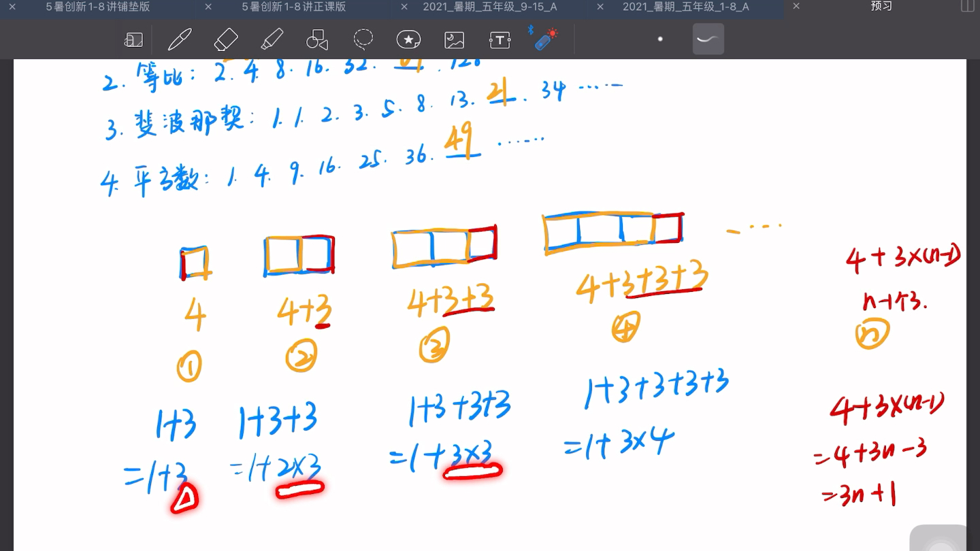Select the Eraser tool
The height and width of the screenshot is (551, 980).
226,39
